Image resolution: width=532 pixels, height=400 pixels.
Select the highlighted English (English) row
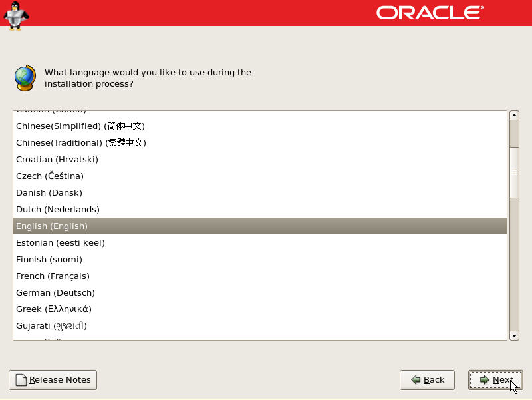pyautogui.click(x=260, y=226)
